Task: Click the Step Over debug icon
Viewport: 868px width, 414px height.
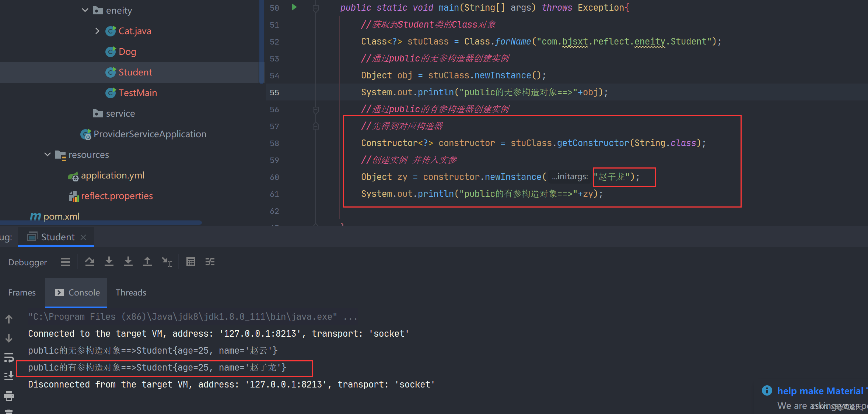Action: click(90, 262)
